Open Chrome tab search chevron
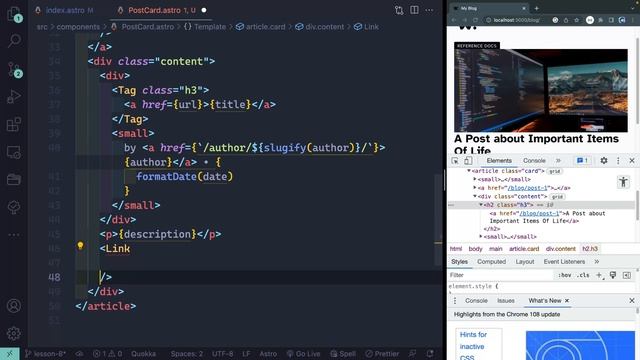Viewport: 640px width, 360px height. click(632, 8)
